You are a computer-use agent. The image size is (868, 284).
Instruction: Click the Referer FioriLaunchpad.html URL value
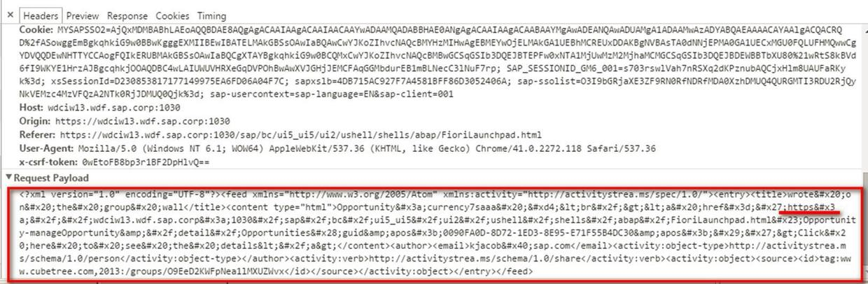[x=301, y=134]
